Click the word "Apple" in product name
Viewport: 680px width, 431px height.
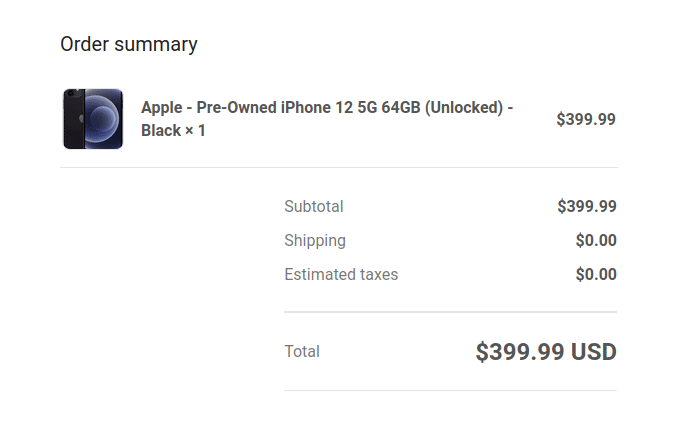(x=163, y=108)
